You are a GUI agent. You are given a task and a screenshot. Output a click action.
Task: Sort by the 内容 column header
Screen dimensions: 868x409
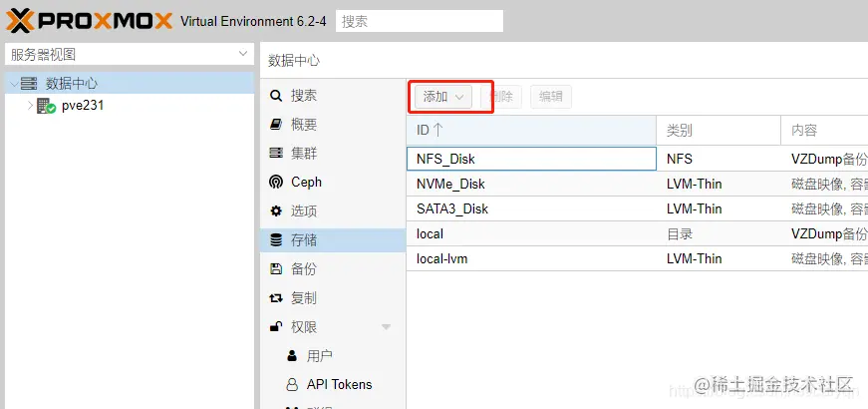coord(824,131)
